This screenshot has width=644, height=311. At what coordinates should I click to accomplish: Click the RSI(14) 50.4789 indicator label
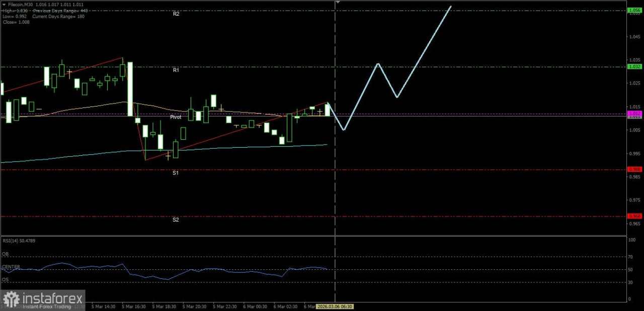19,241
